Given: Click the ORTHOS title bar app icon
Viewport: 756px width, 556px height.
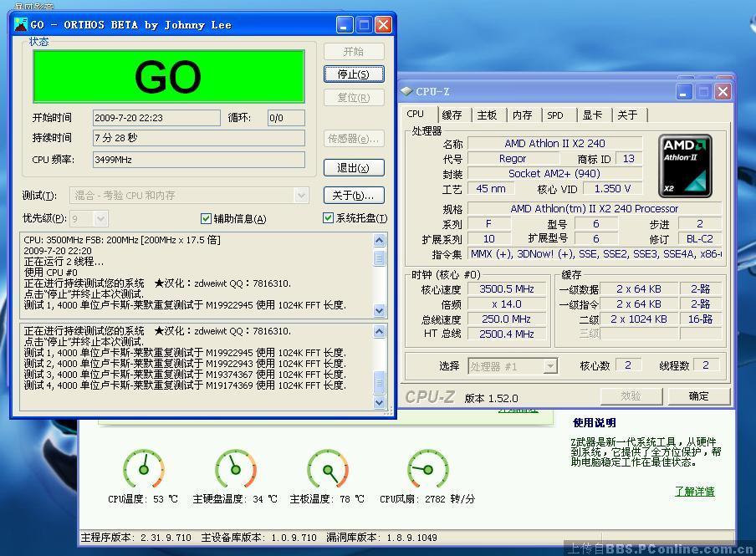Looking at the screenshot, I should [21, 24].
